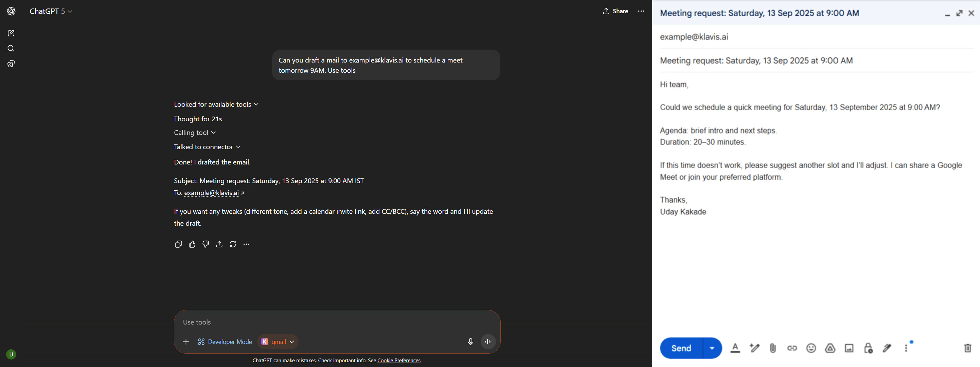Click the Send button in Gmail

(681, 348)
